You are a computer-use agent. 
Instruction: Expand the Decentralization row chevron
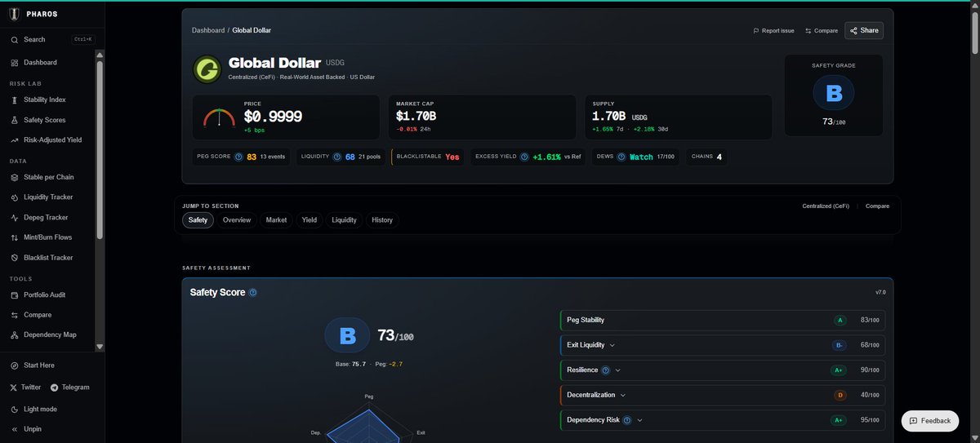(623, 396)
